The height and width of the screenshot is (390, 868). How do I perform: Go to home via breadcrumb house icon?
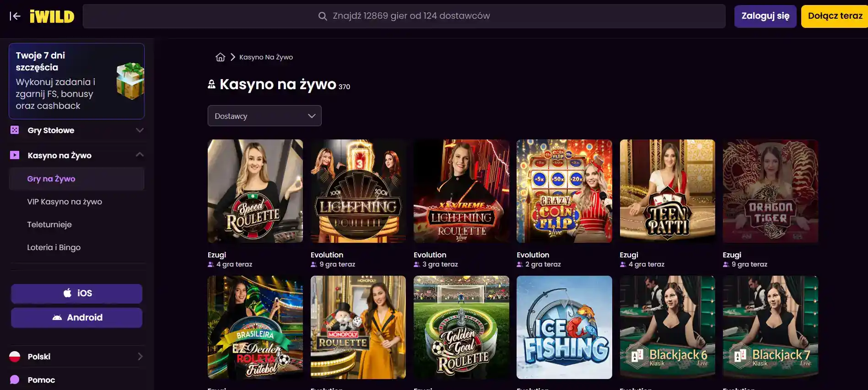click(x=221, y=57)
